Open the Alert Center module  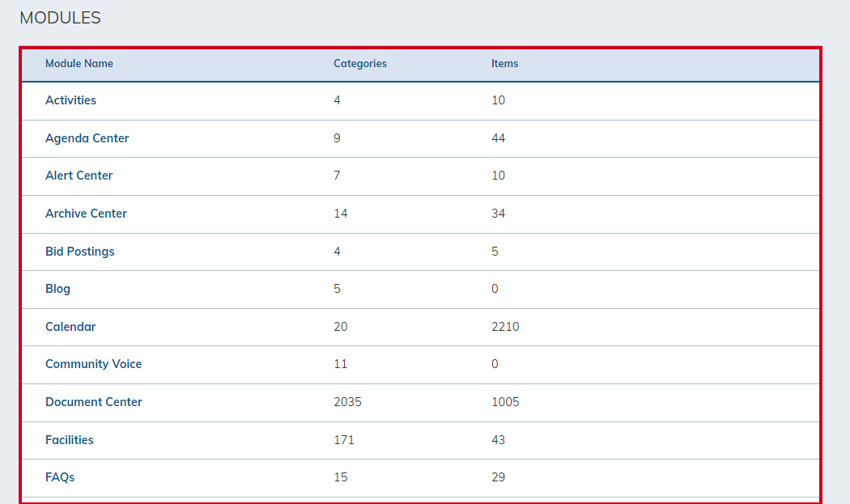(x=79, y=176)
